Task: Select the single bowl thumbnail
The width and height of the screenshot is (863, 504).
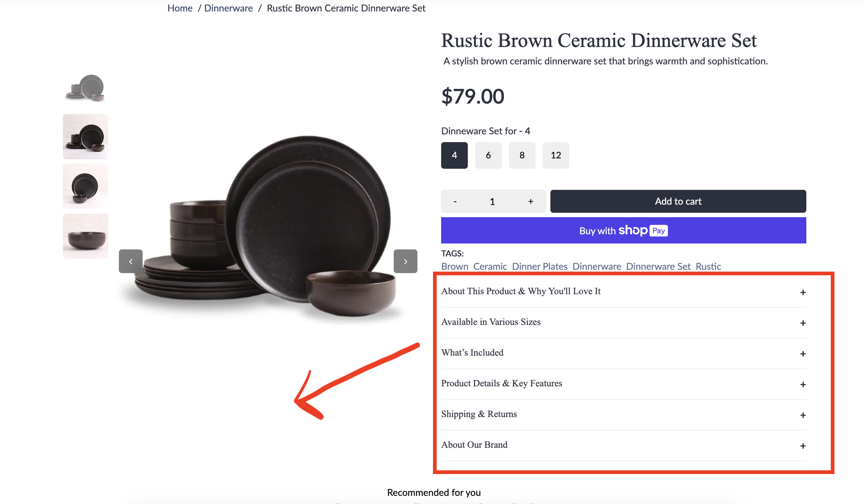Action: point(86,236)
